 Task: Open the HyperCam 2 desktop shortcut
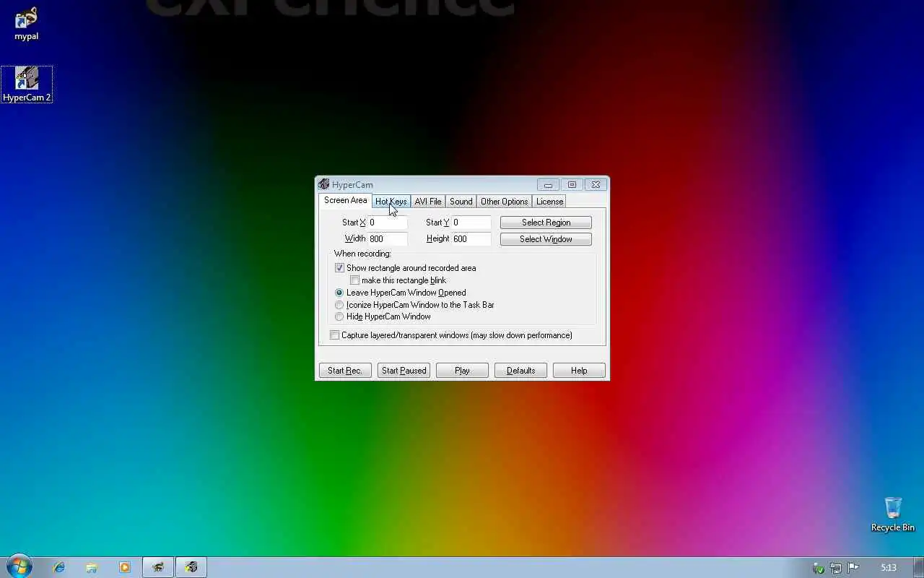pos(27,85)
